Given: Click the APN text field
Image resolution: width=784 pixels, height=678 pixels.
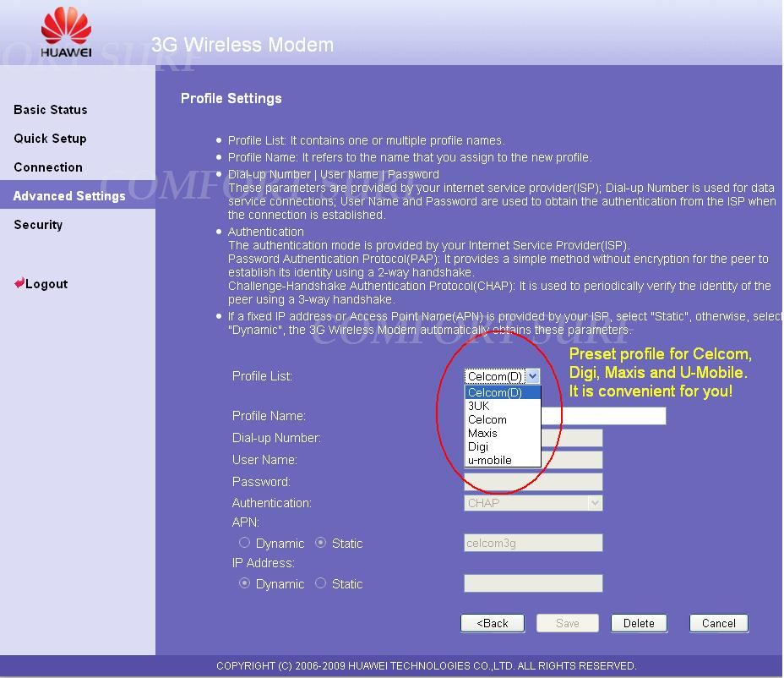Looking at the screenshot, I should (x=533, y=543).
